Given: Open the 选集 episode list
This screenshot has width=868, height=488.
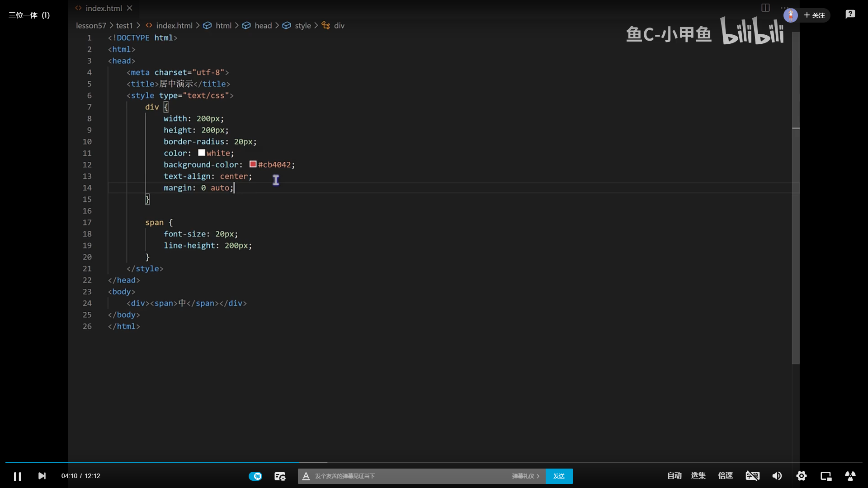Looking at the screenshot, I should 698,476.
